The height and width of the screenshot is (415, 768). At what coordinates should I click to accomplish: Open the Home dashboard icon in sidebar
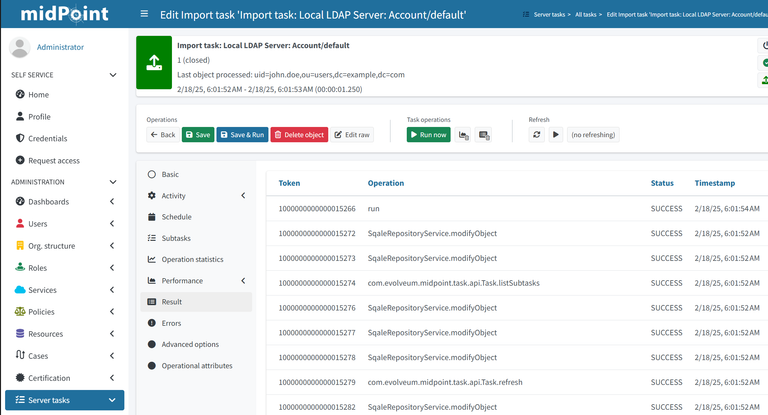pos(20,94)
